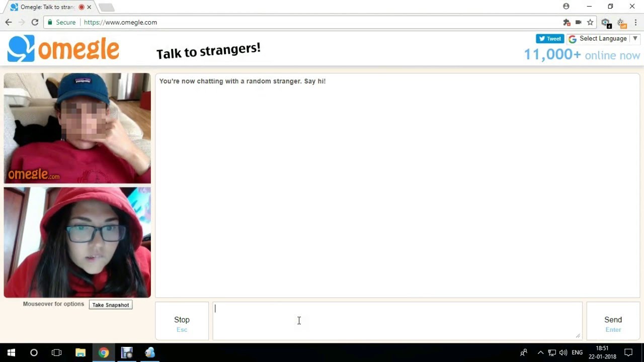644x362 pixels.
Task: Click the chat box resize handle
Action: click(578, 336)
